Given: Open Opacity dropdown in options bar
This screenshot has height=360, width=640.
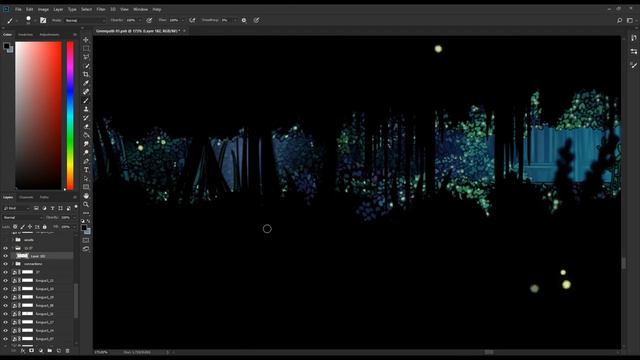Looking at the screenshot, I should [140, 20].
